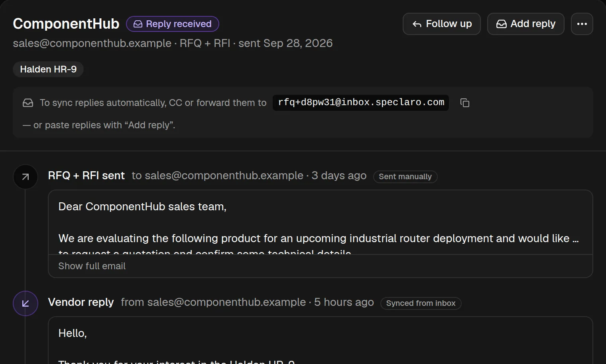Image resolution: width=606 pixels, height=364 pixels.
Task: Click the RFQ + RFI sent heading
Action: pos(86,176)
